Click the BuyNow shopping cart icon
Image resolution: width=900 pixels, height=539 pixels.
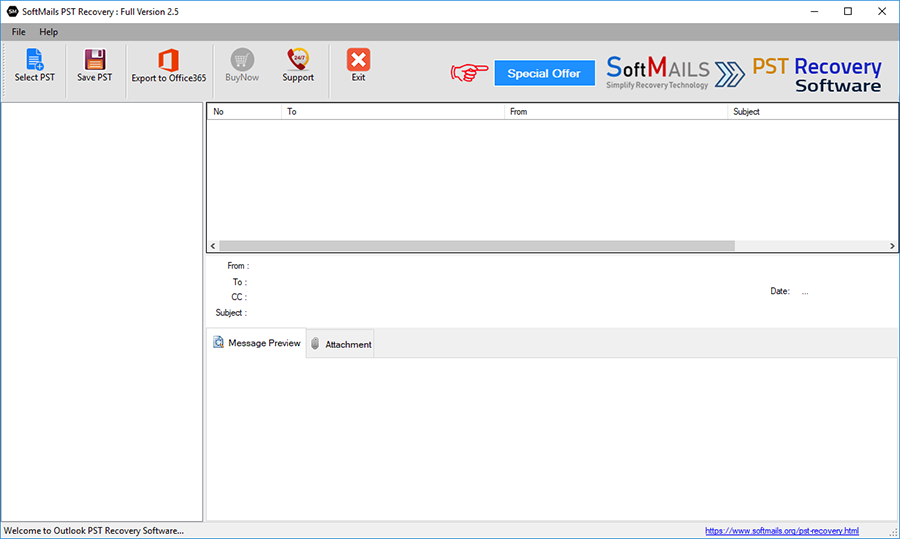[242, 60]
